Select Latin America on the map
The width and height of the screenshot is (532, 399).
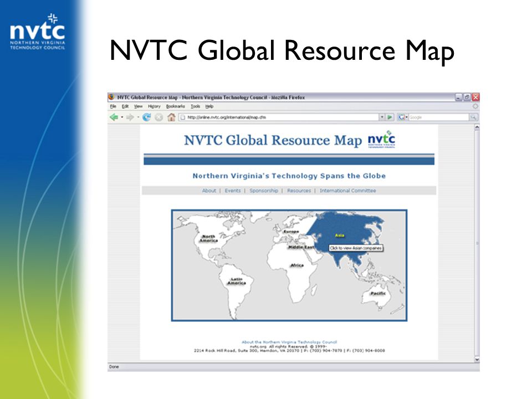(x=237, y=281)
